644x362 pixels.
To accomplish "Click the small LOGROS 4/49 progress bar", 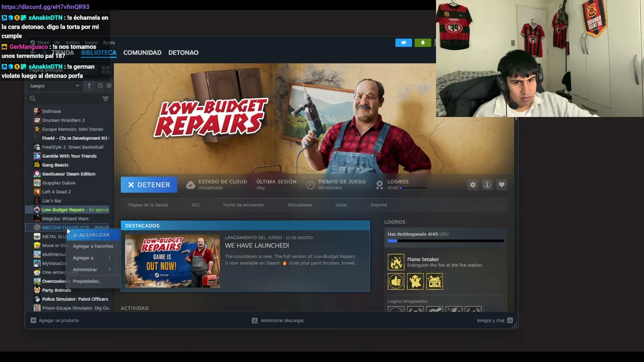I will (x=414, y=188).
